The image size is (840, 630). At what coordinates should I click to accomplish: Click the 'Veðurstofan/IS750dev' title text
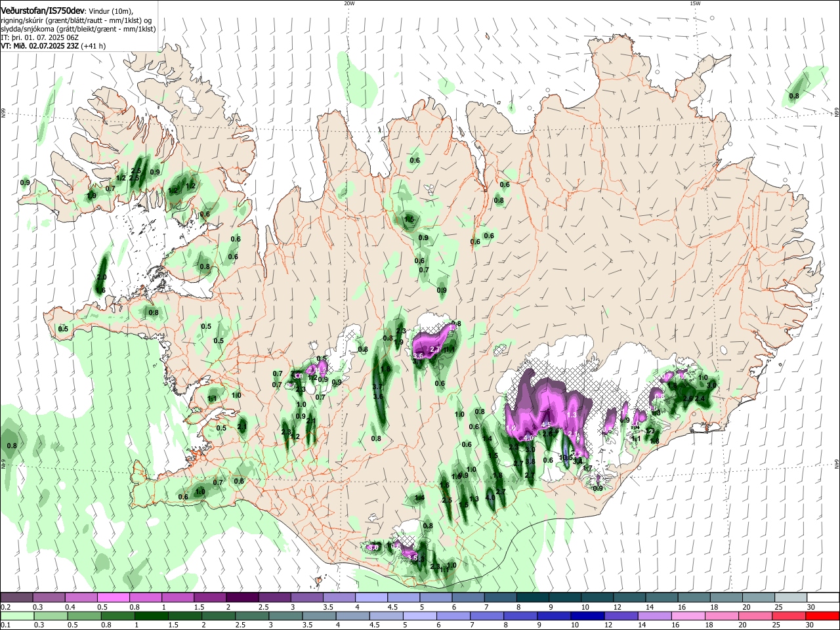(42, 10)
